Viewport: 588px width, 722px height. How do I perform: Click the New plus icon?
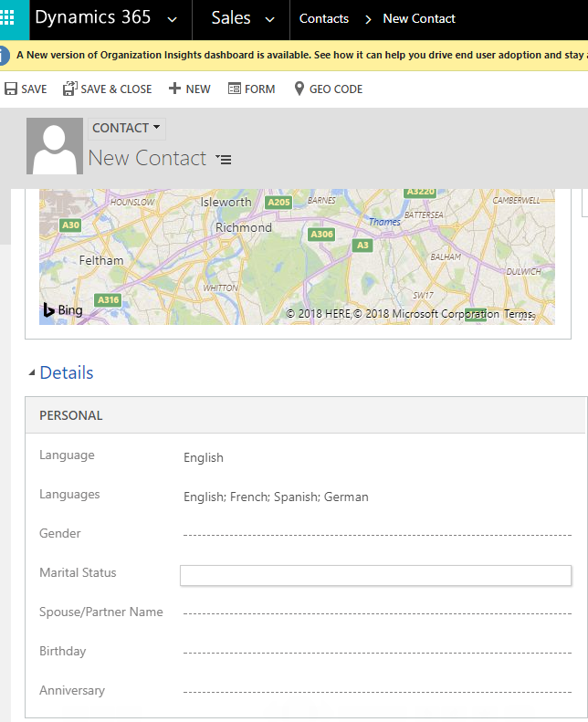174,89
